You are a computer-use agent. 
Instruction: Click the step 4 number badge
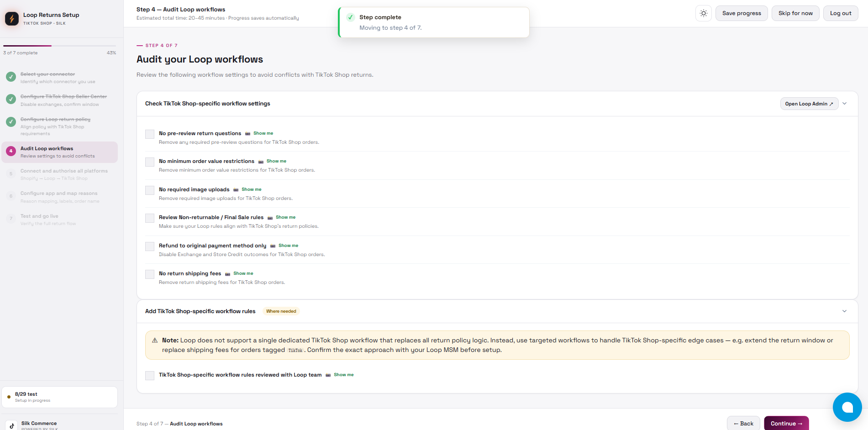pyautogui.click(x=11, y=151)
